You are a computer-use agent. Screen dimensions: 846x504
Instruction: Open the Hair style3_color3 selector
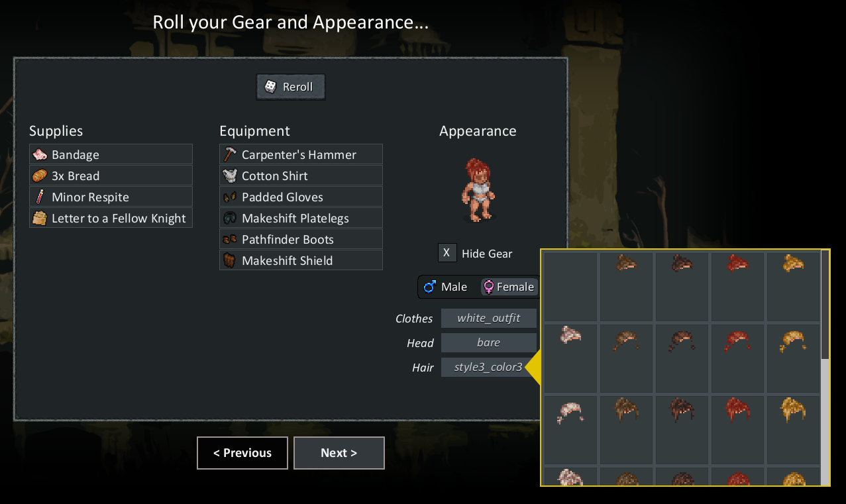point(489,367)
